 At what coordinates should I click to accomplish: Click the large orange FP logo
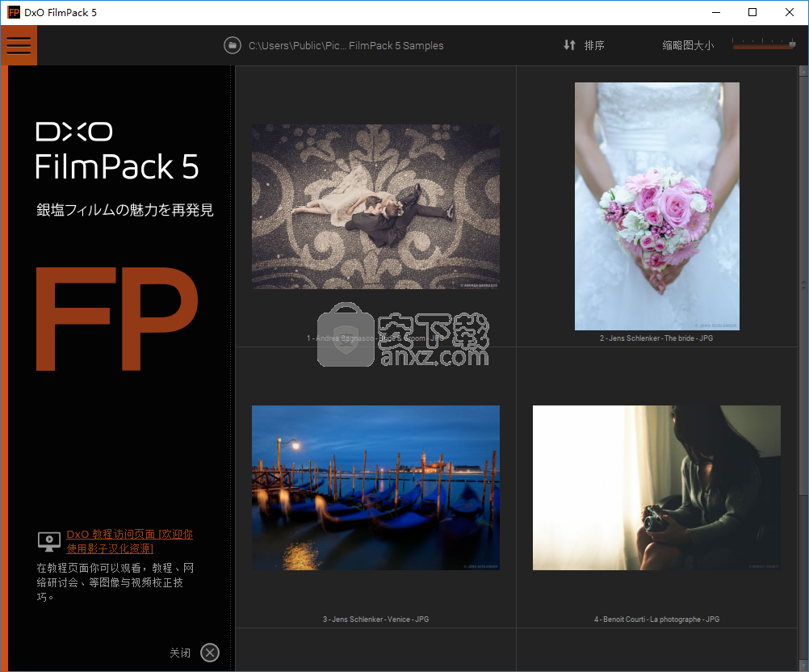coord(118,319)
